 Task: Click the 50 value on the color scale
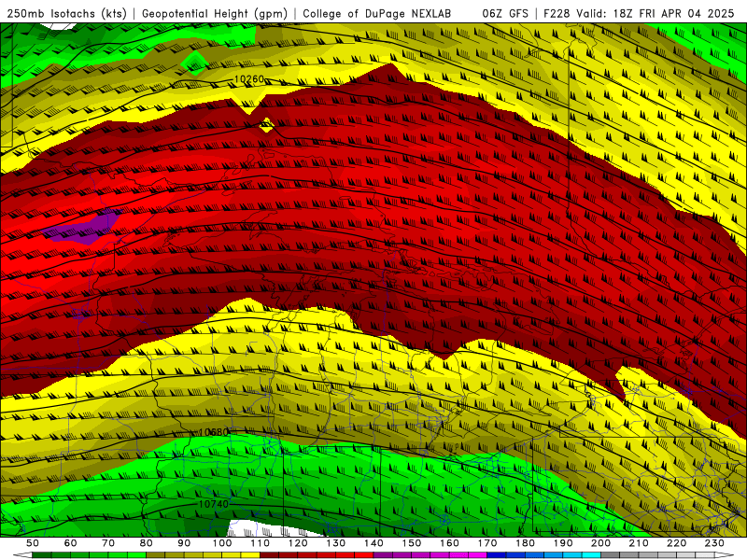coord(33,543)
